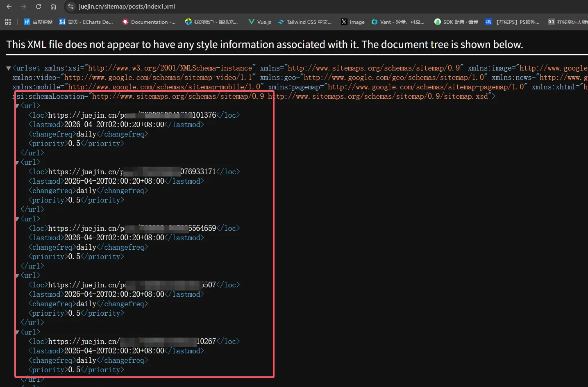Screen dimensions: 588x387
Task: Click the loc URL ending 101376
Action: click(x=132, y=115)
